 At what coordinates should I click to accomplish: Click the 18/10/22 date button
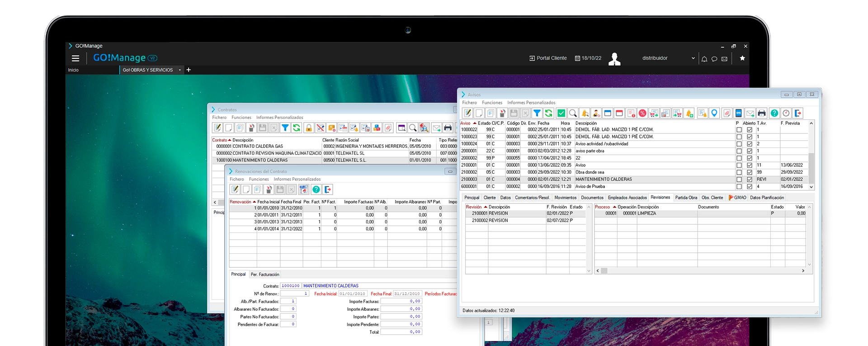point(588,58)
